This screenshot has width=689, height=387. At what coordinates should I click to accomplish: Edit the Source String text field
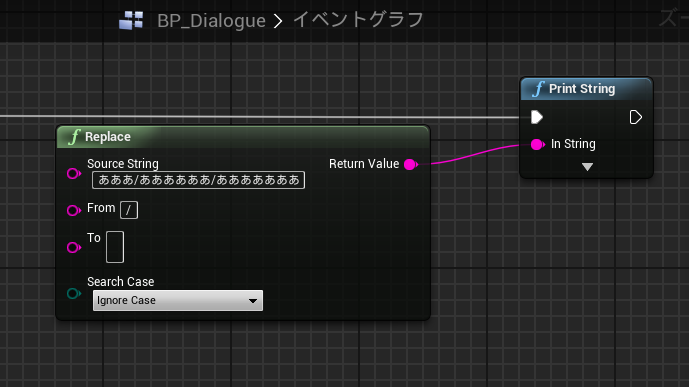tap(198, 180)
